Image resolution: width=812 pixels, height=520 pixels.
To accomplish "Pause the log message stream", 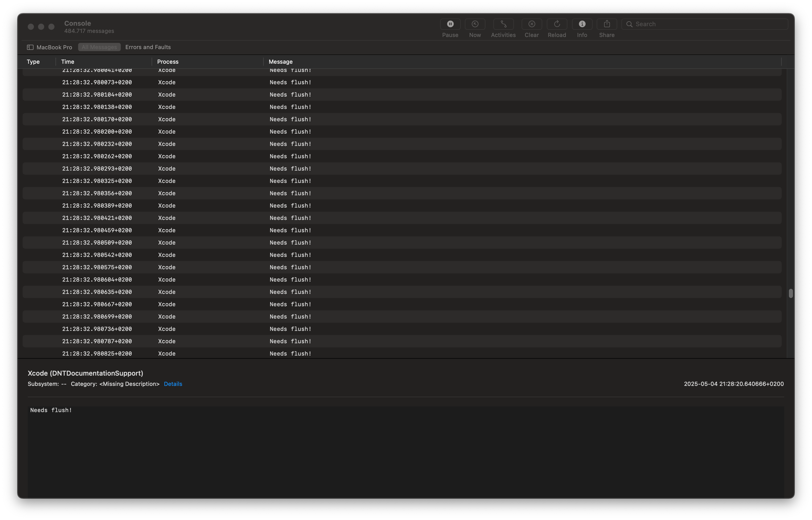I will point(450,24).
